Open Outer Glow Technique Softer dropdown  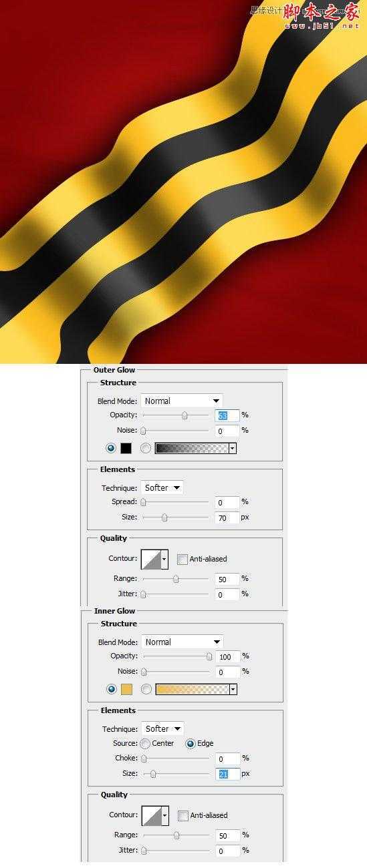(x=162, y=487)
